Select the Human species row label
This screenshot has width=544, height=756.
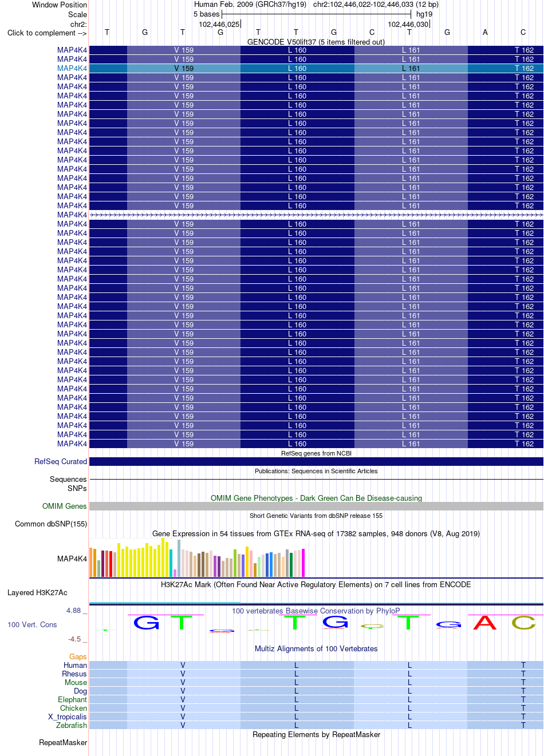pyautogui.click(x=75, y=665)
